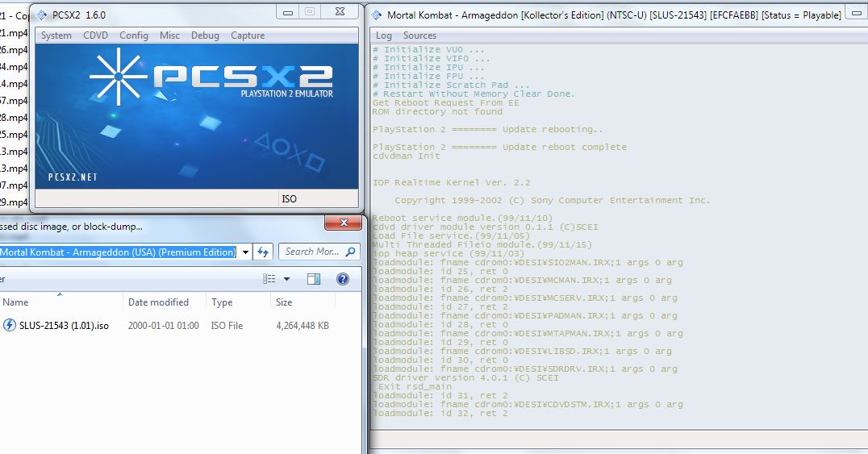Open the Sources menu in console window
Image resolution: width=868 pixels, height=454 pixels.
tap(419, 35)
